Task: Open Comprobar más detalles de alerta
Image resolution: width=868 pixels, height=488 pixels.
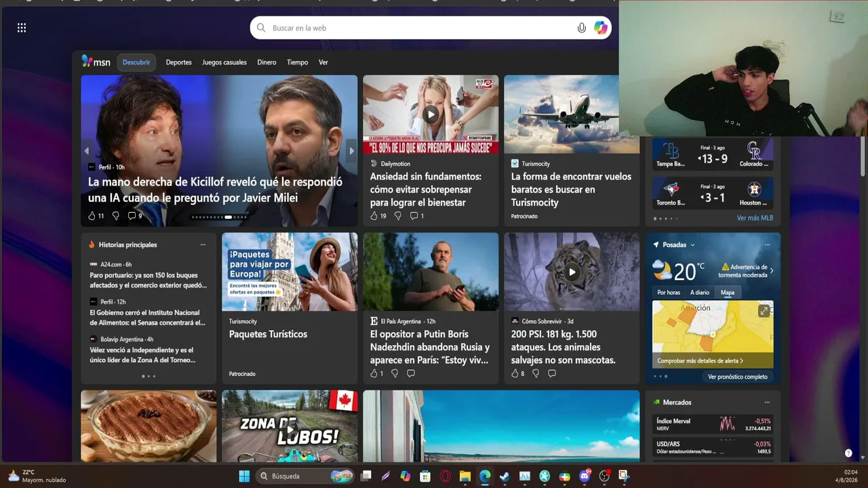Action: pyautogui.click(x=700, y=361)
